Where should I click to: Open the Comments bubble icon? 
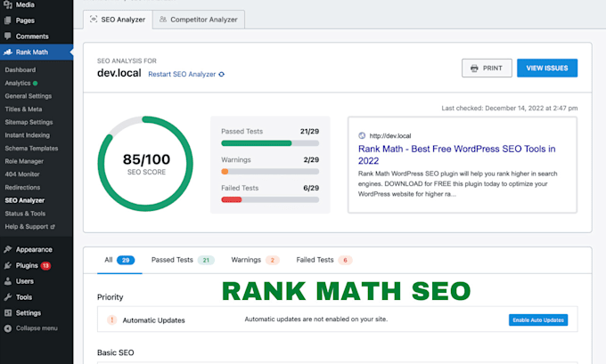(x=8, y=36)
